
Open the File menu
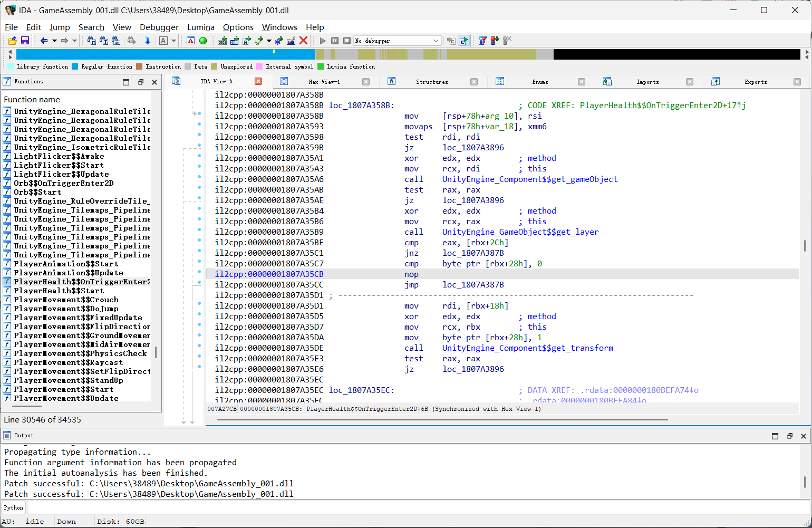[11, 27]
